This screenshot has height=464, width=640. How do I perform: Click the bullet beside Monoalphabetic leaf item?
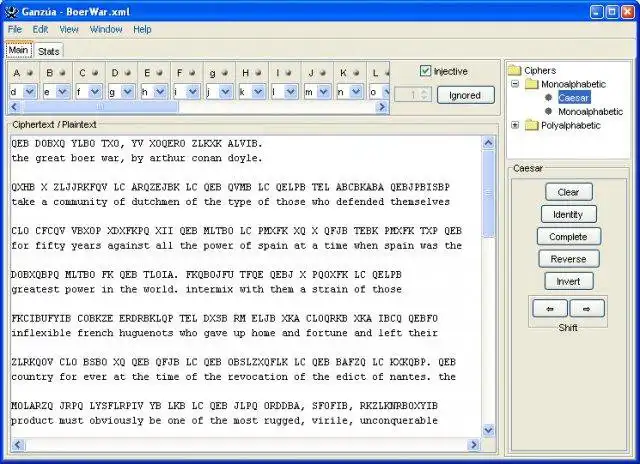(549, 111)
